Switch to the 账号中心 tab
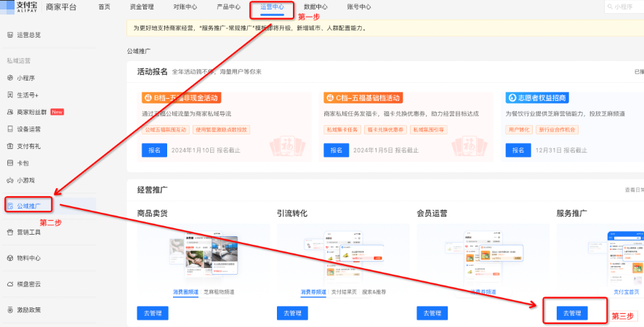The height and width of the screenshot is (327, 644). click(359, 7)
